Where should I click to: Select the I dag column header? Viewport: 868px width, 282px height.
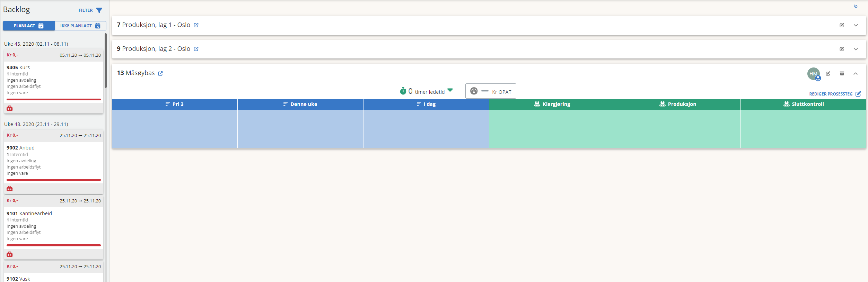426,104
